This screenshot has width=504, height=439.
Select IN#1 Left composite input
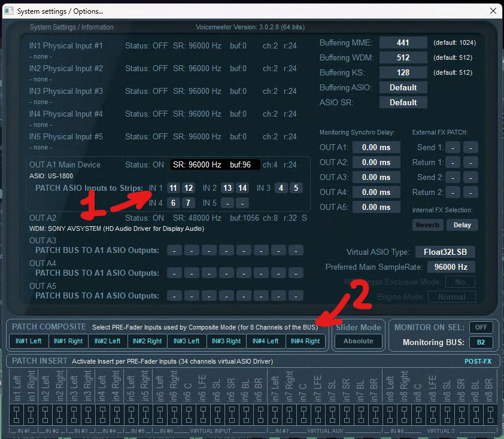(x=29, y=341)
